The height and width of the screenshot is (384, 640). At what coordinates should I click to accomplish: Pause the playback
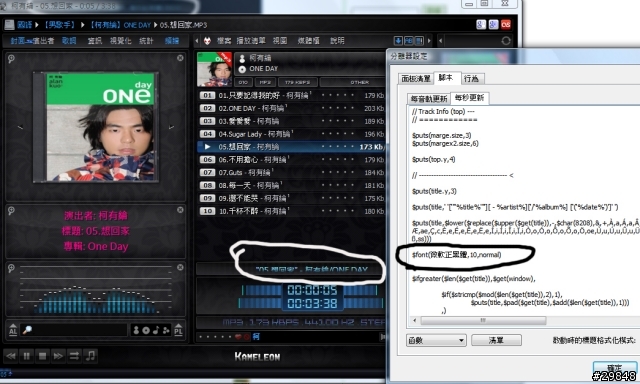(x=27, y=356)
